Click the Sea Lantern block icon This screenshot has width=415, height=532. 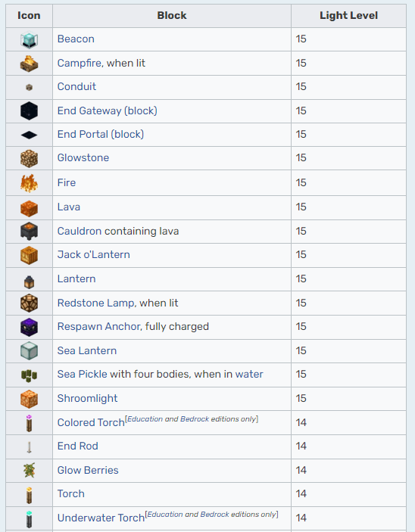(x=29, y=351)
